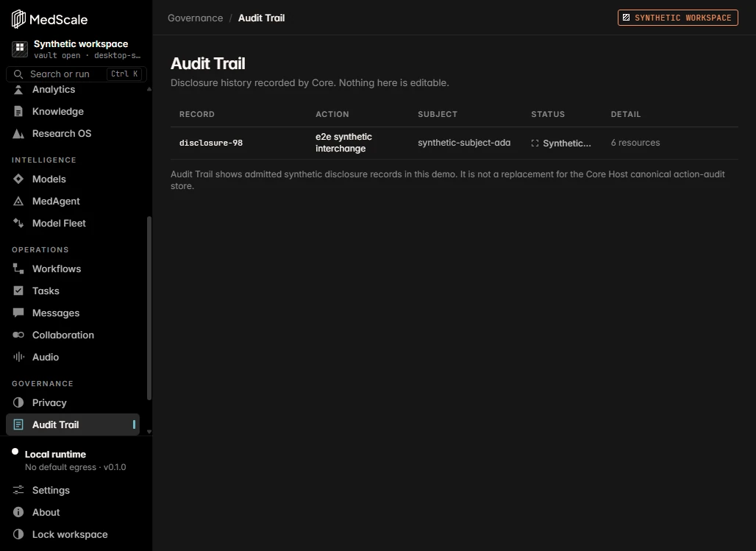Click the DETAIL column header
The width and height of the screenshot is (756, 551).
626,114
